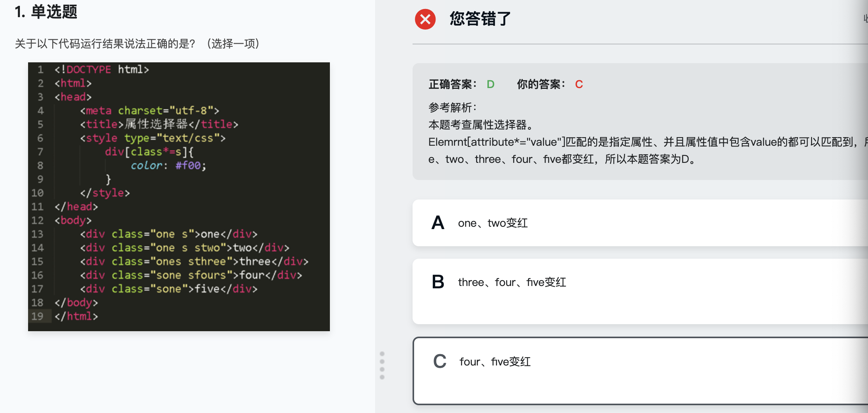
Task: Click code line 13 with class 'one s'
Action: 169,234
